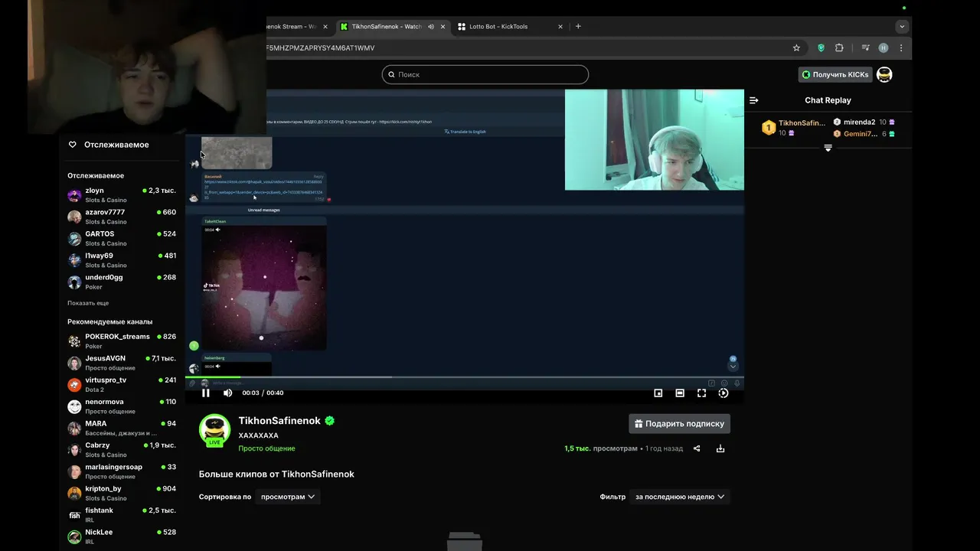
Task: Open the просмотрам sort dropdown
Action: coord(288,497)
